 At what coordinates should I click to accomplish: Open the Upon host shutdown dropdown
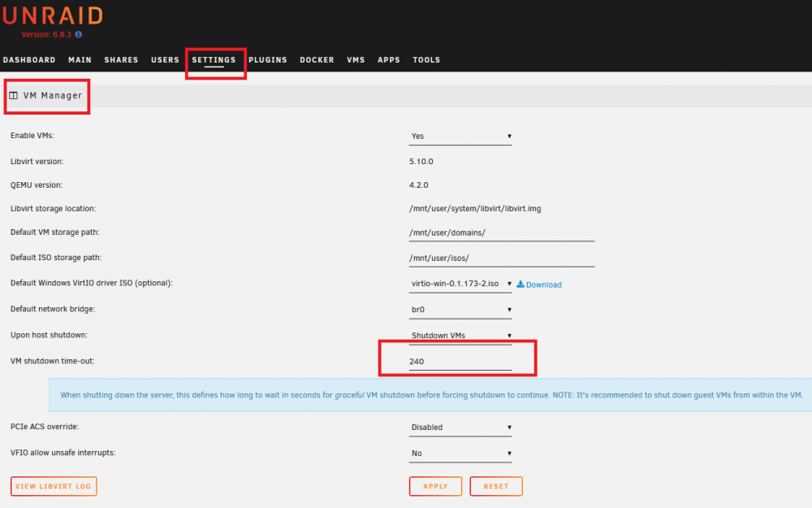tap(460, 336)
